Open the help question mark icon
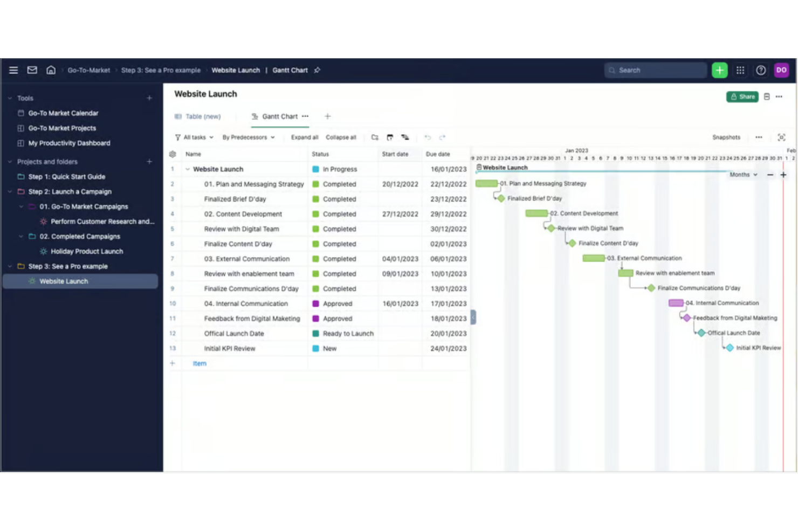 pyautogui.click(x=761, y=70)
